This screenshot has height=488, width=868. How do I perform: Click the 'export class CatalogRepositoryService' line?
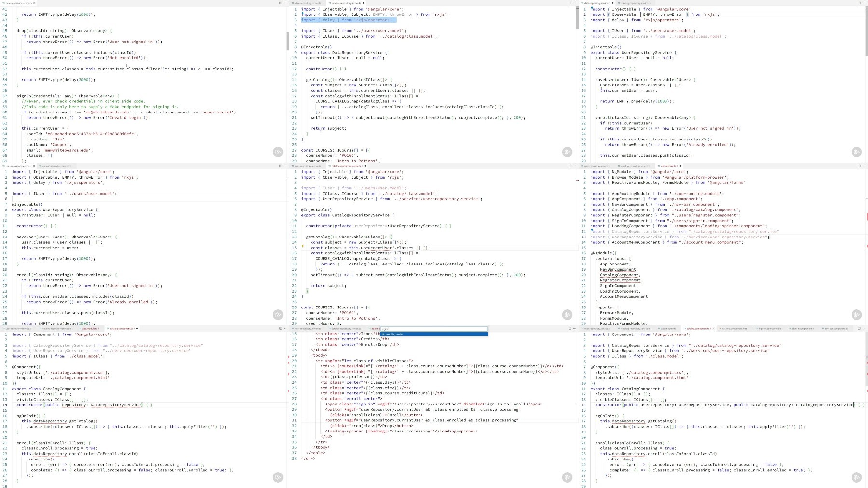(347, 215)
